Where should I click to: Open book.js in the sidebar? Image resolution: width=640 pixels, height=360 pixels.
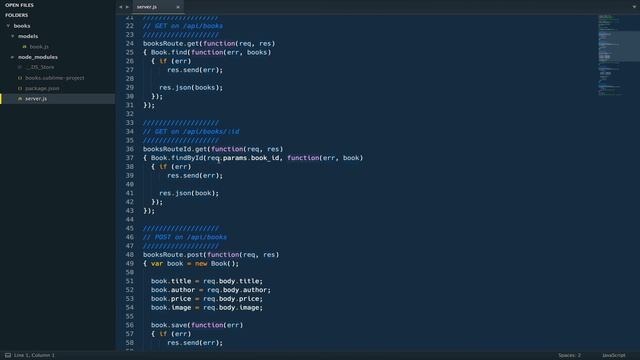[x=39, y=47]
